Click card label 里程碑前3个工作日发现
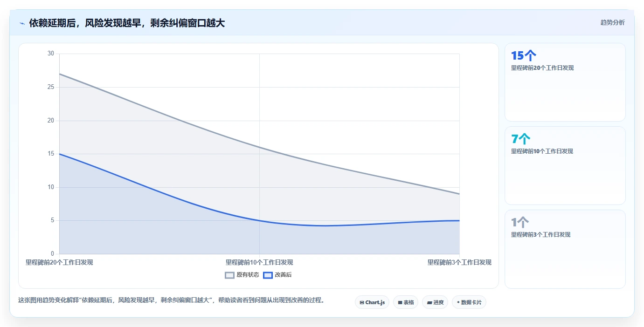Screen dimensions: 644x327 pos(541,235)
